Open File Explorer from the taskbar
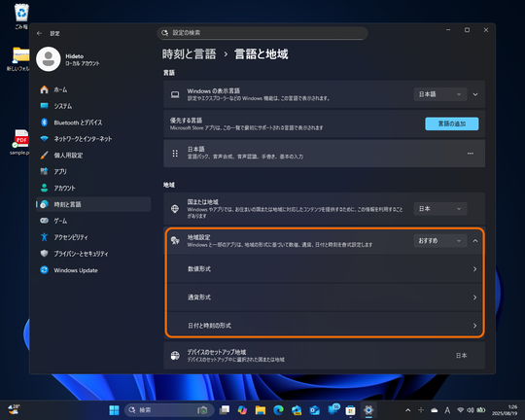Screen dimensions: 525x420 point(261,410)
